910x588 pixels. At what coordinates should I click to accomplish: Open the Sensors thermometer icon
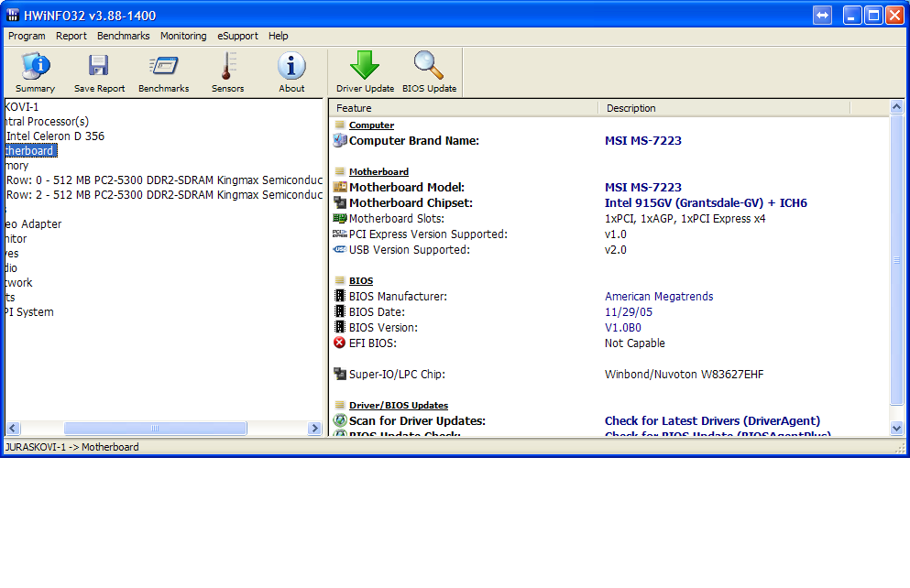(x=227, y=71)
